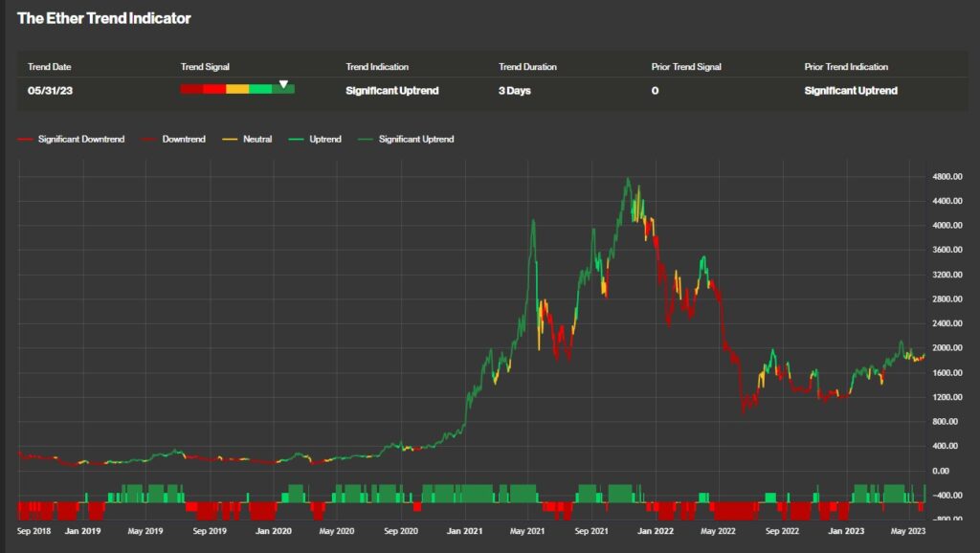Screen dimensions: 980x553
Task: Click the 4800.00 price axis label
Action: (x=947, y=177)
